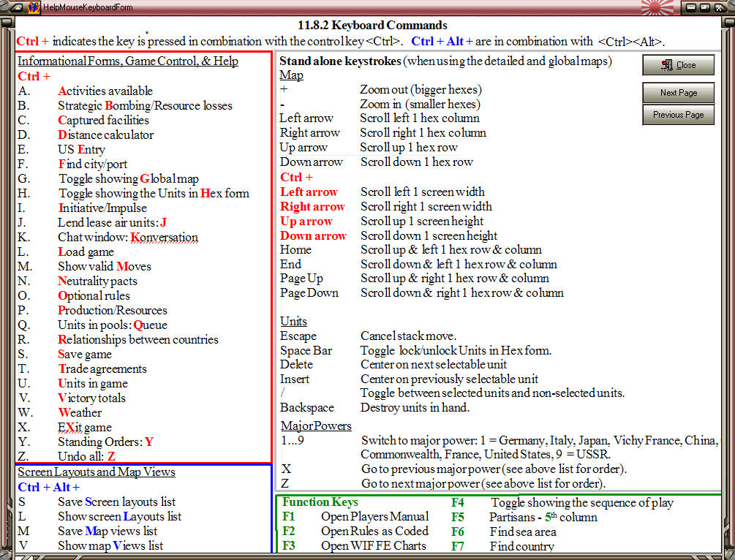
Task: Click the door icon inside the Close button
Action: tap(667, 64)
